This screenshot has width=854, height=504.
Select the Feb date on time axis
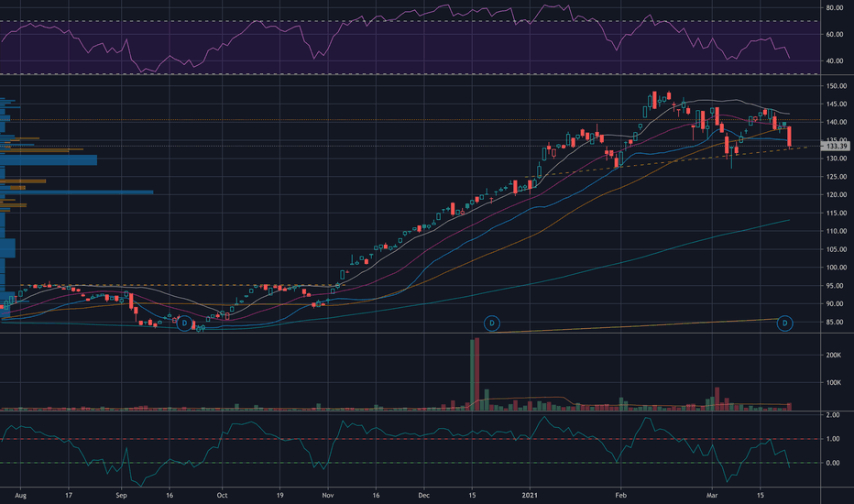[620, 495]
